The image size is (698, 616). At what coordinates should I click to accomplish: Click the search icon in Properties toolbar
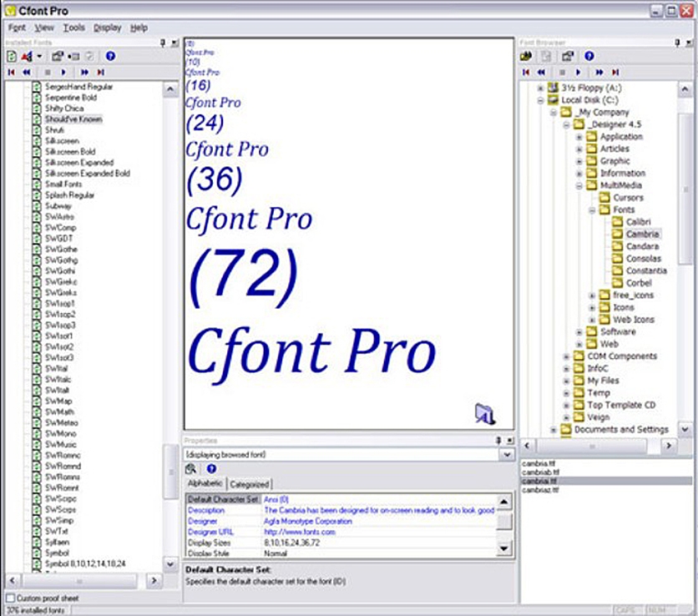191,468
